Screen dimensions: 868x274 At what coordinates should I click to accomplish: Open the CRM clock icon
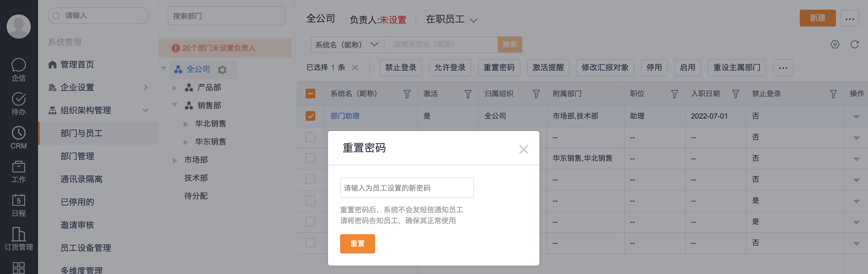(18, 133)
